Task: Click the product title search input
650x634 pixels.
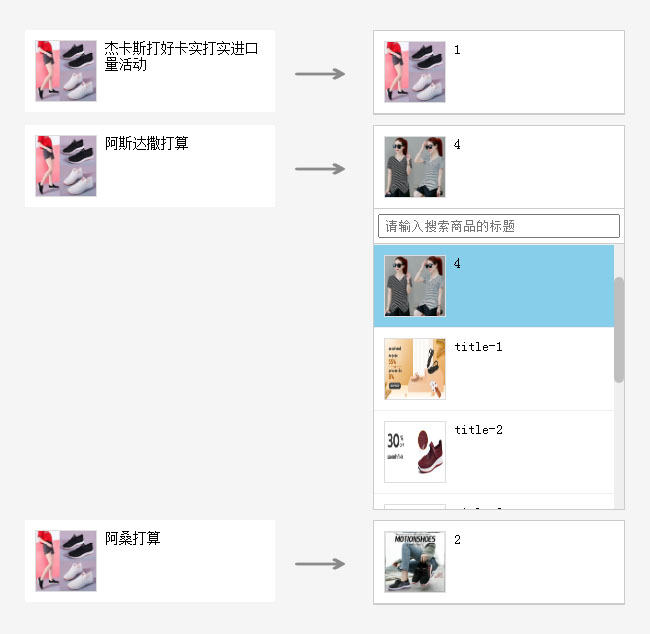Action: (x=498, y=226)
